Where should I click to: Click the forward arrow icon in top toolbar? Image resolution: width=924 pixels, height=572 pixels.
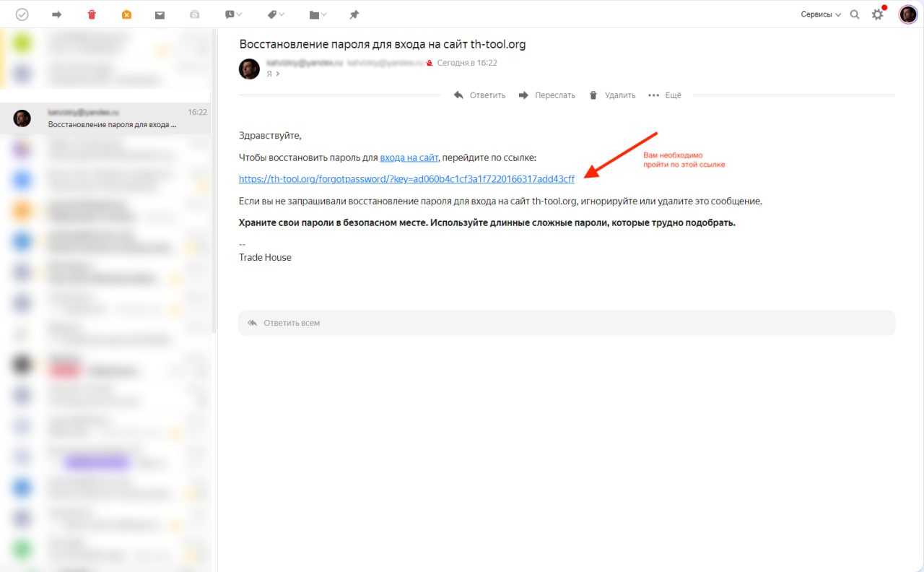(x=57, y=14)
